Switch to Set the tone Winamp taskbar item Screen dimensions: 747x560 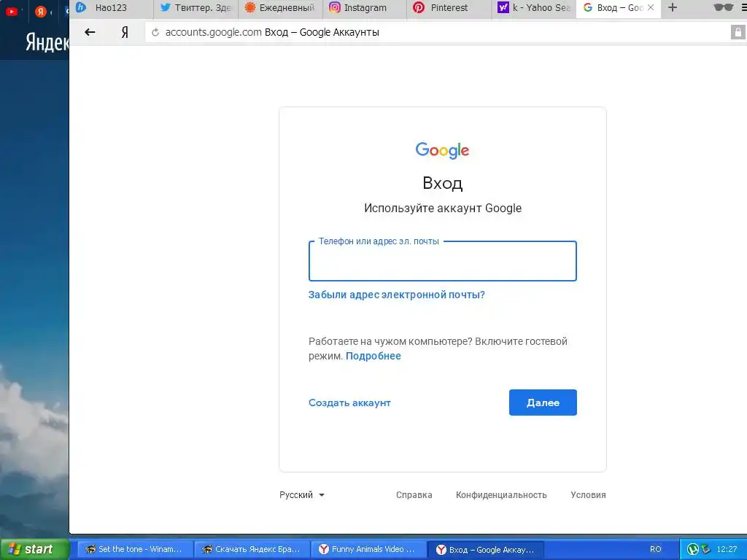(x=136, y=550)
